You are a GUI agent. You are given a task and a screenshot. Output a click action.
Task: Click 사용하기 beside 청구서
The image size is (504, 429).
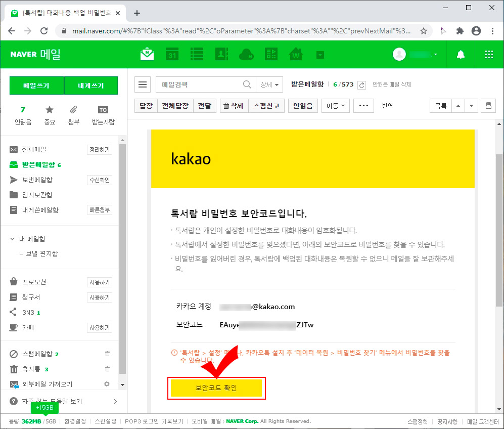[x=100, y=297]
